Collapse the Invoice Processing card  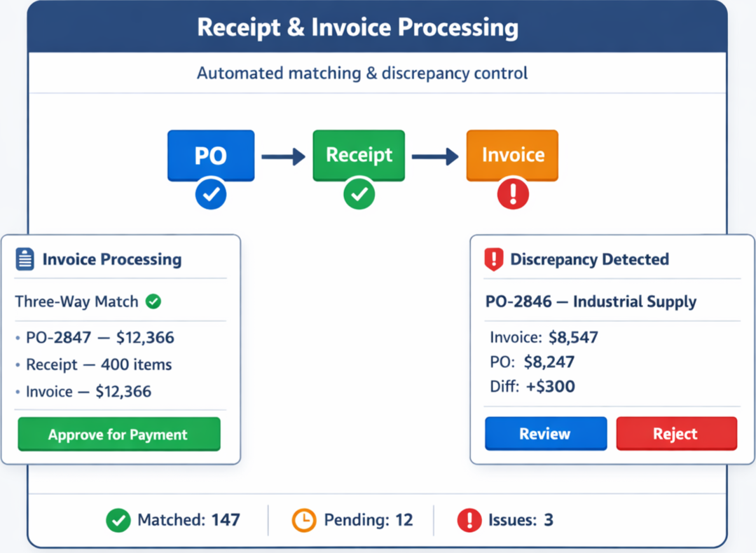pos(112,259)
